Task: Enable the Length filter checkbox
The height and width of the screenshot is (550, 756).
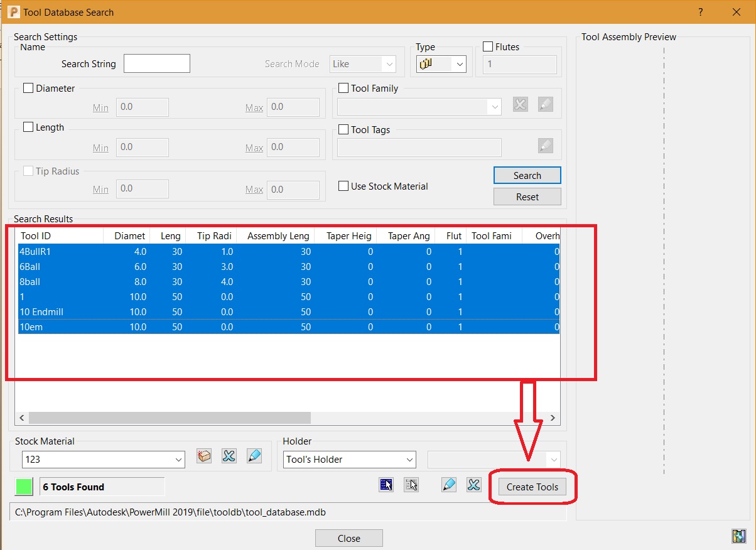Action: pos(28,127)
